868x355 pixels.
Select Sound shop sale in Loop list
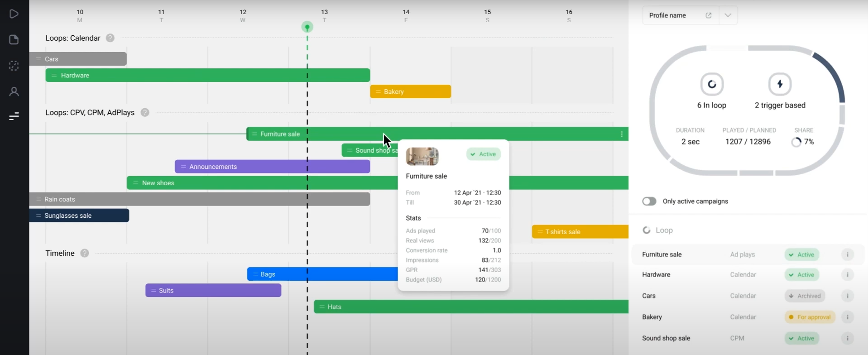(666, 338)
